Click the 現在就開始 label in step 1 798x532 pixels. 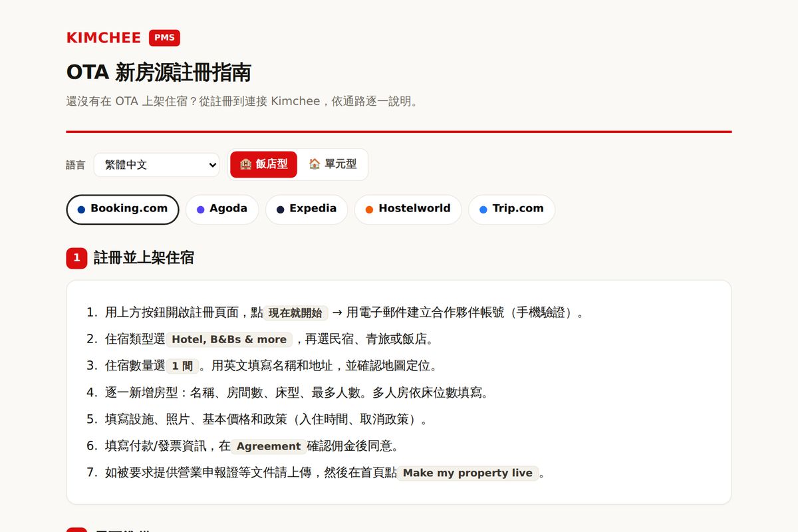(295, 313)
